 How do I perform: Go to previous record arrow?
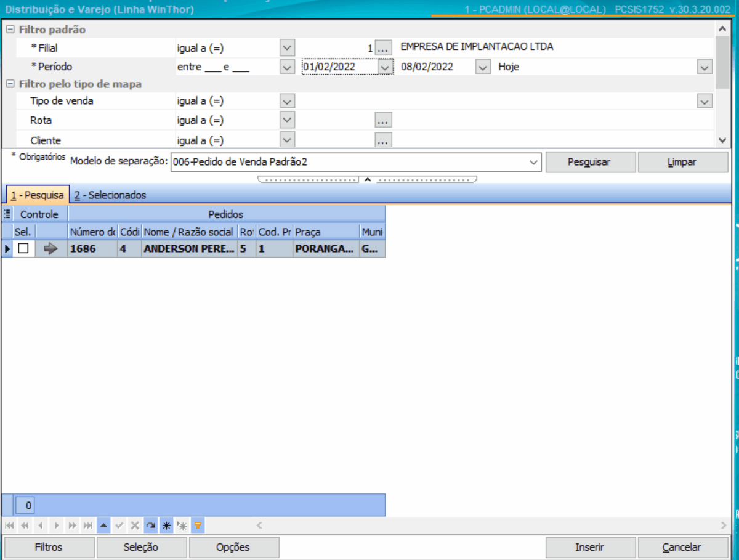[41, 526]
